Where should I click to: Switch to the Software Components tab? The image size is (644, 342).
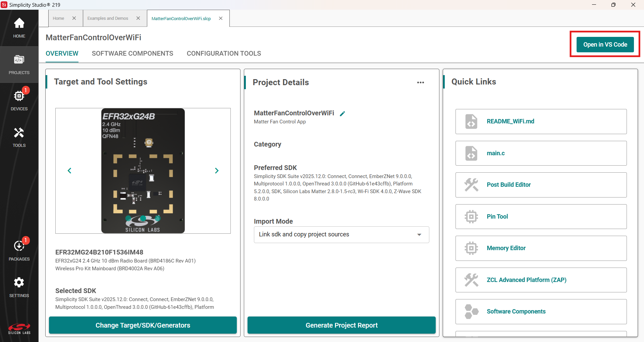[132, 53]
